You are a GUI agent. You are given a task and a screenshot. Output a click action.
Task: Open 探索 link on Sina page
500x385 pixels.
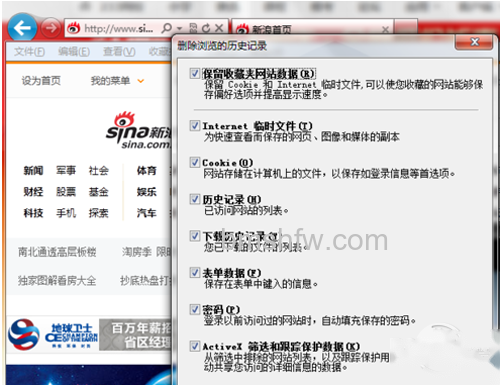(99, 213)
